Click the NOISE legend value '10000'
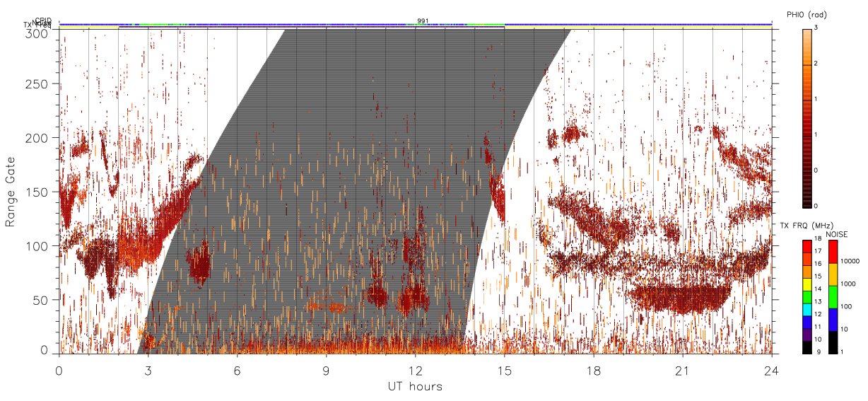Viewport: 868px width, 401px height. [850, 262]
